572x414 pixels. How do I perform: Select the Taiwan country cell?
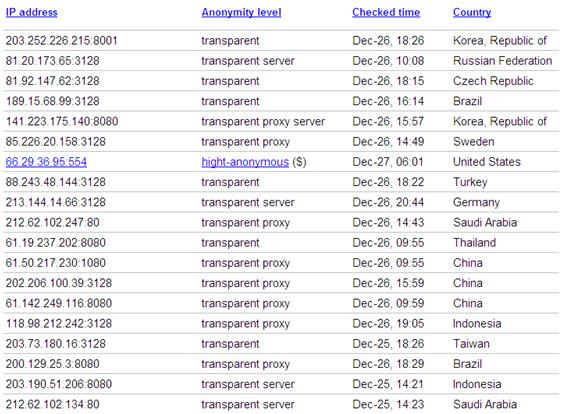coord(471,344)
